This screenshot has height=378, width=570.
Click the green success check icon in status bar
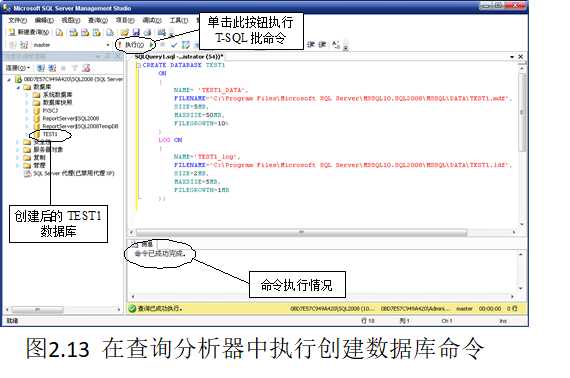click(132, 309)
